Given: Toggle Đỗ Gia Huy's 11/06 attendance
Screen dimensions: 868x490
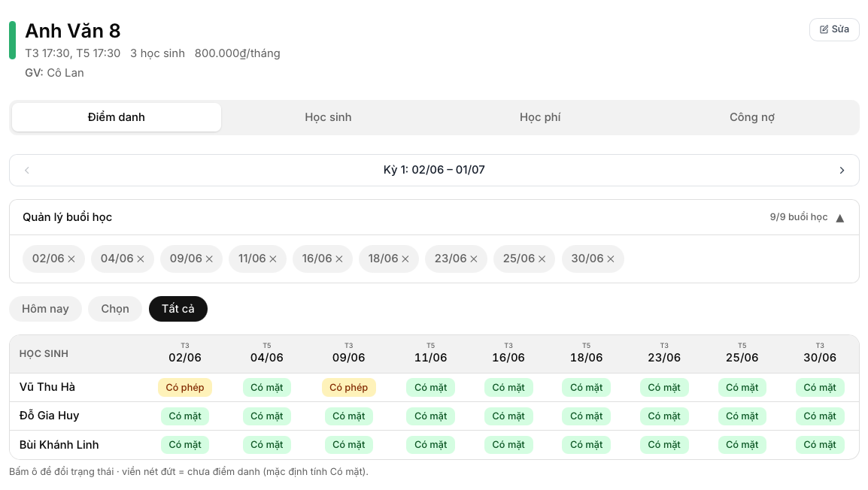Looking at the screenshot, I should (x=431, y=416).
